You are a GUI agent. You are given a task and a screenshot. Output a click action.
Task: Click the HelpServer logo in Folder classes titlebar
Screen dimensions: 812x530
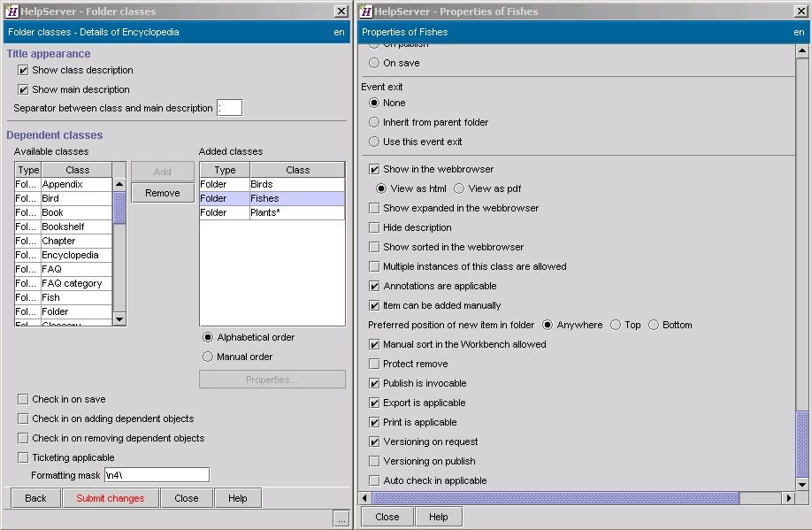click(12, 12)
